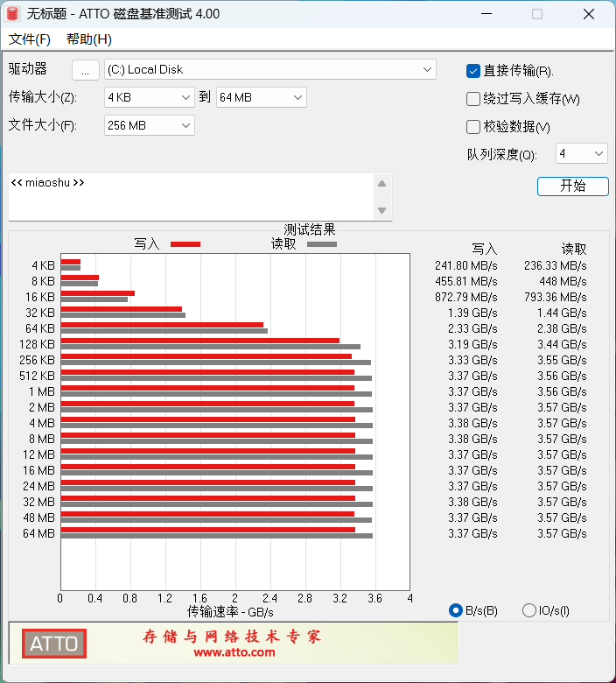Click the 读取 column header above results

[x=574, y=249]
